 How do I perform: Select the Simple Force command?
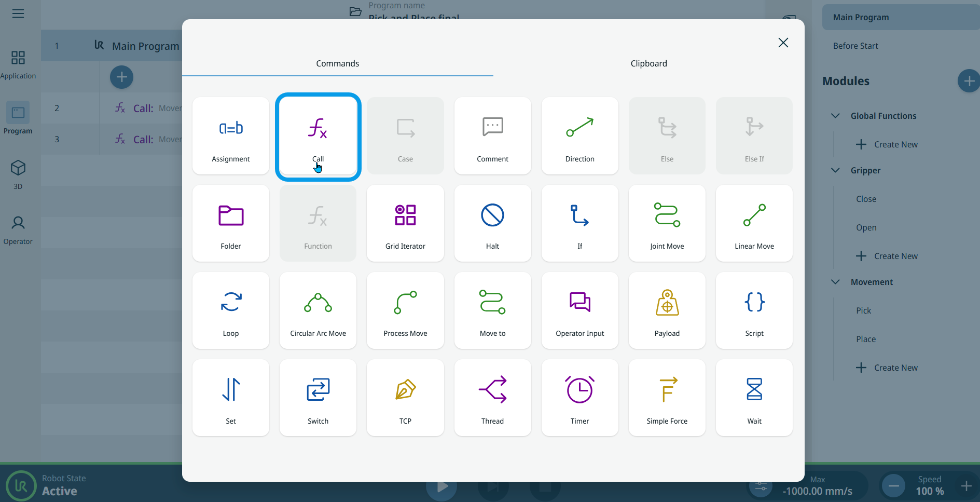click(667, 398)
